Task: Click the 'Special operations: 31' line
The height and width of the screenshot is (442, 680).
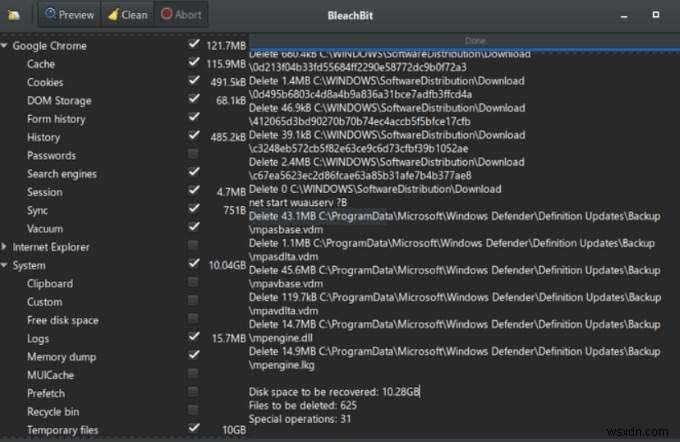Action: [x=300, y=419]
